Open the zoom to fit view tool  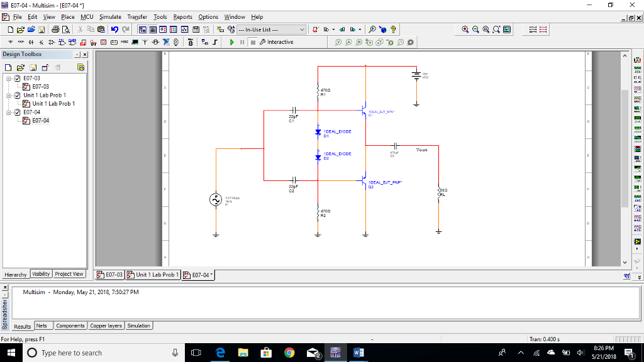pyautogui.click(x=496, y=29)
